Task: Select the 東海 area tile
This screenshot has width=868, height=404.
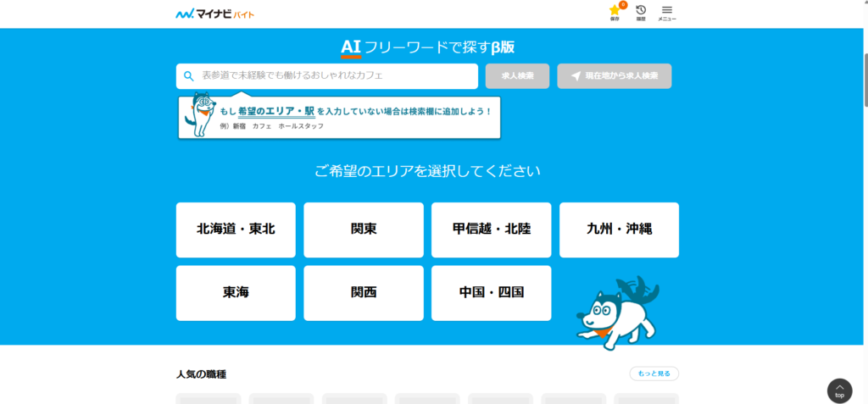Action: coord(236,293)
